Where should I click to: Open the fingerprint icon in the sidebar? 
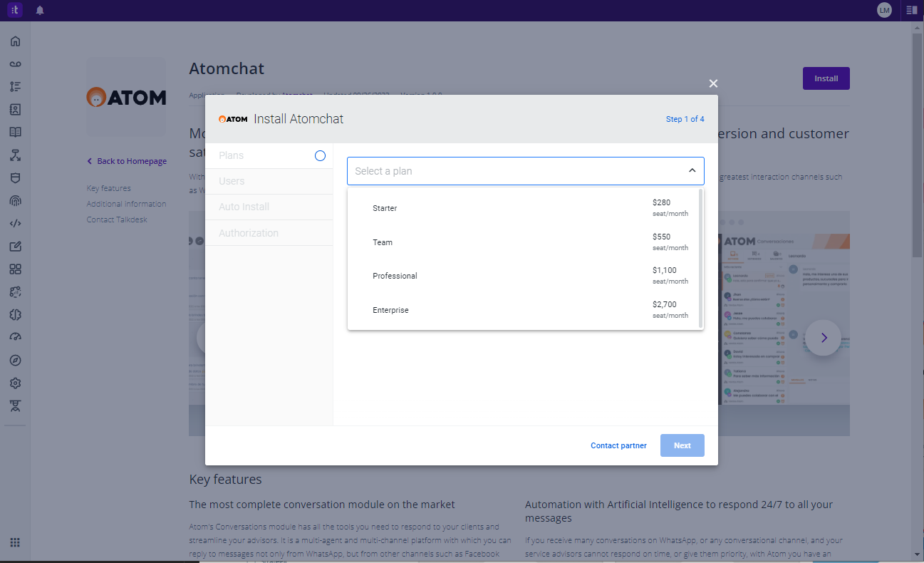point(15,201)
